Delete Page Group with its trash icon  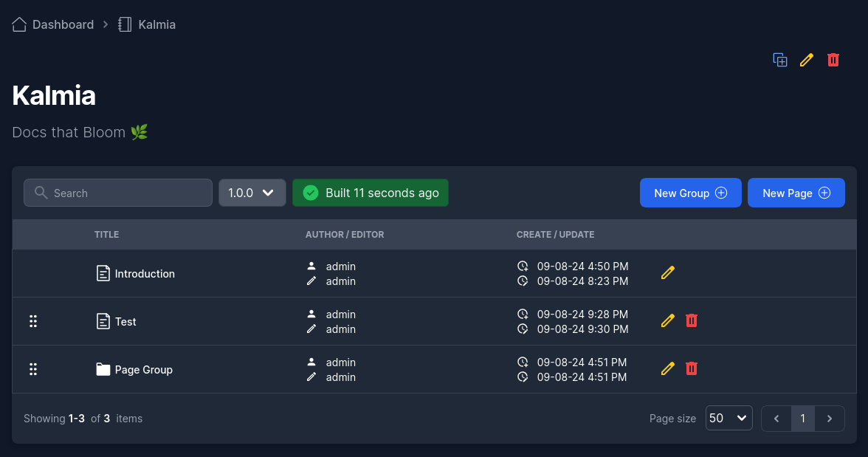tap(692, 368)
